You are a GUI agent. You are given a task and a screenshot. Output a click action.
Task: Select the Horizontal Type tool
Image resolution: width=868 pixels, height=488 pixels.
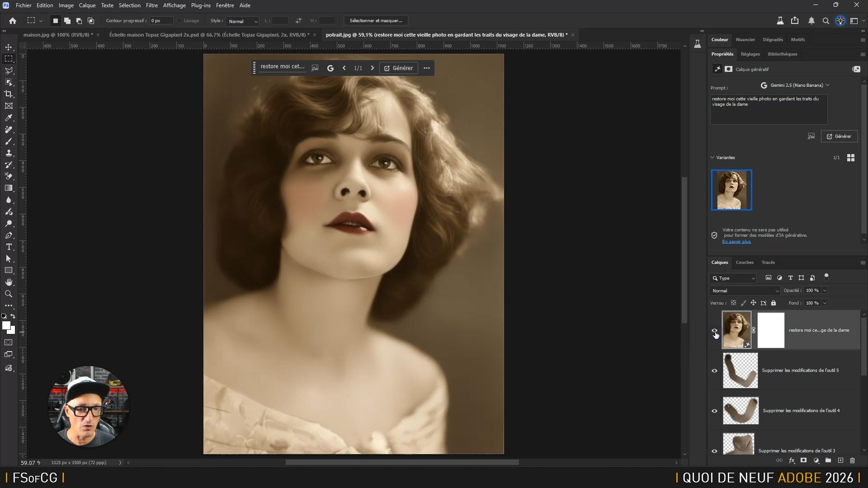coord(9,247)
